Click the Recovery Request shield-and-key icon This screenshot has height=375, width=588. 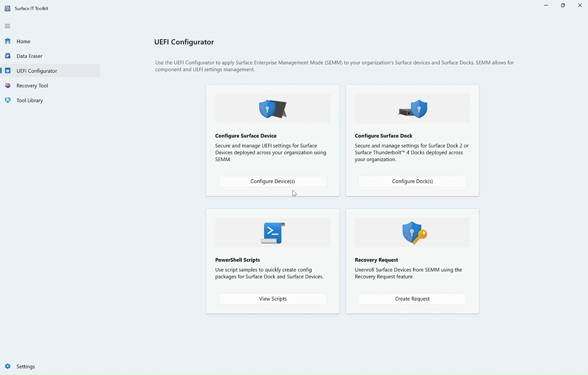pyautogui.click(x=412, y=233)
